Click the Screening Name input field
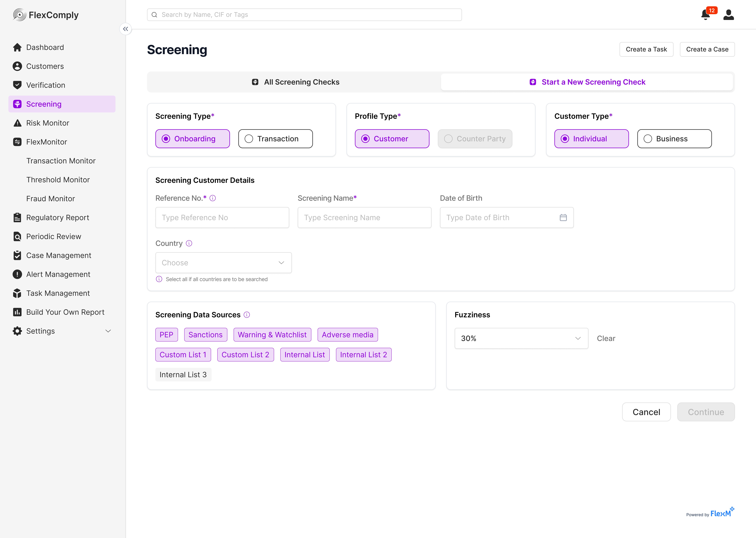Viewport: 756px width, 538px height. 364,218
